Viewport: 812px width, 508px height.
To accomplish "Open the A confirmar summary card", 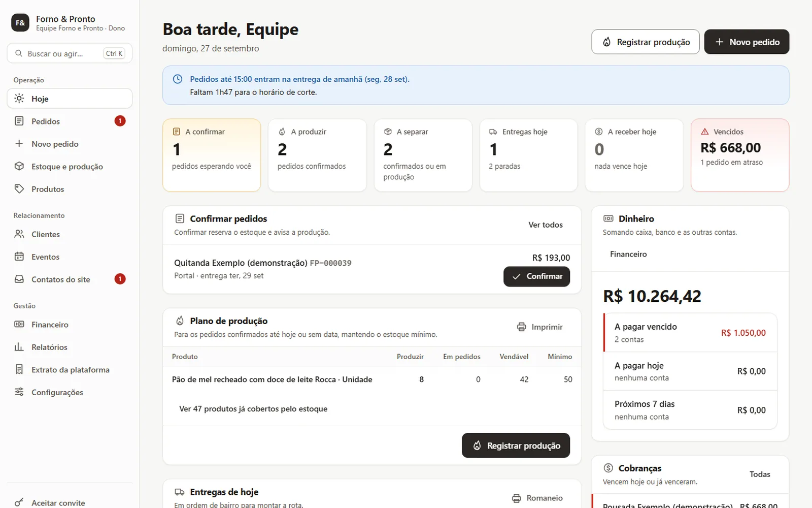I will click(x=212, y=155).
